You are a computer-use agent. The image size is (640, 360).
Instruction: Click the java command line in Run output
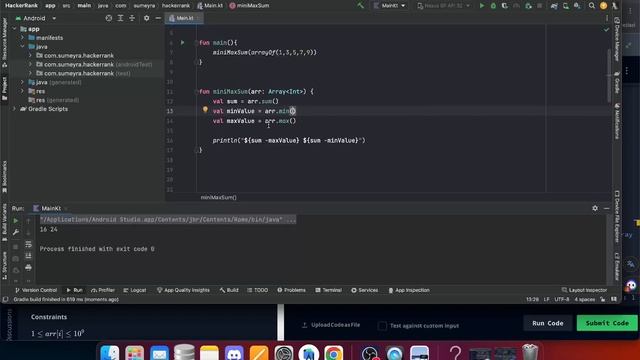pyautogui.click(x=168, y=220)
